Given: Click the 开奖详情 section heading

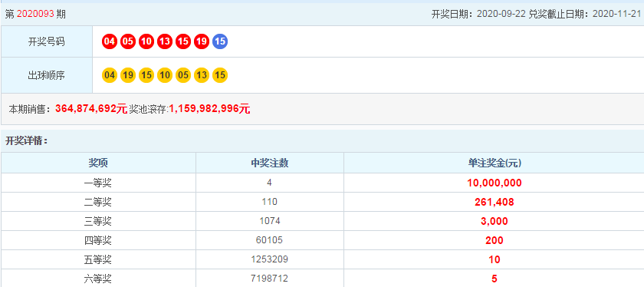Looking at the screenshot, I should (x=27, y=141).
